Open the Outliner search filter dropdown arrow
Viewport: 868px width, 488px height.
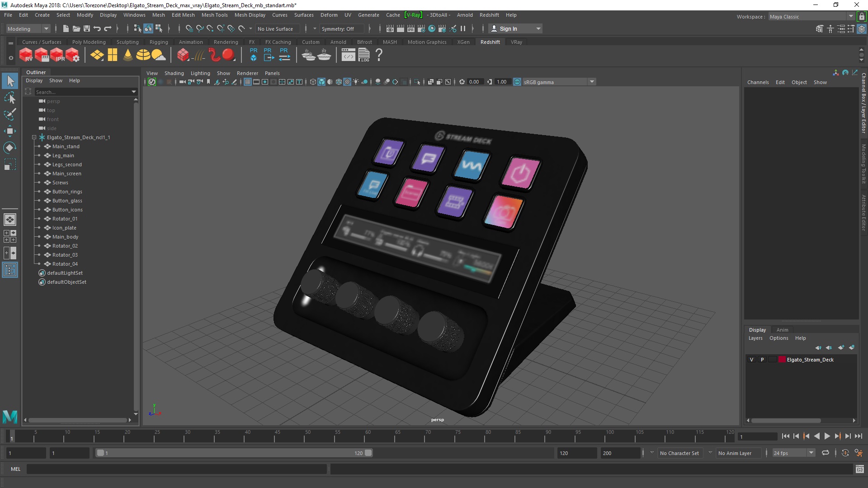134,92
